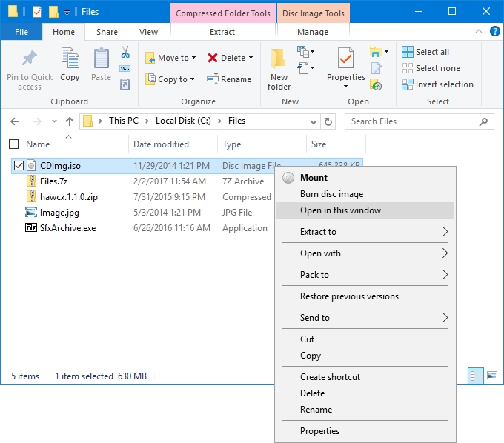Viewport: 504px width, 443px height.
Task: Click the New folder icon
Action: (x=279, y=59)
